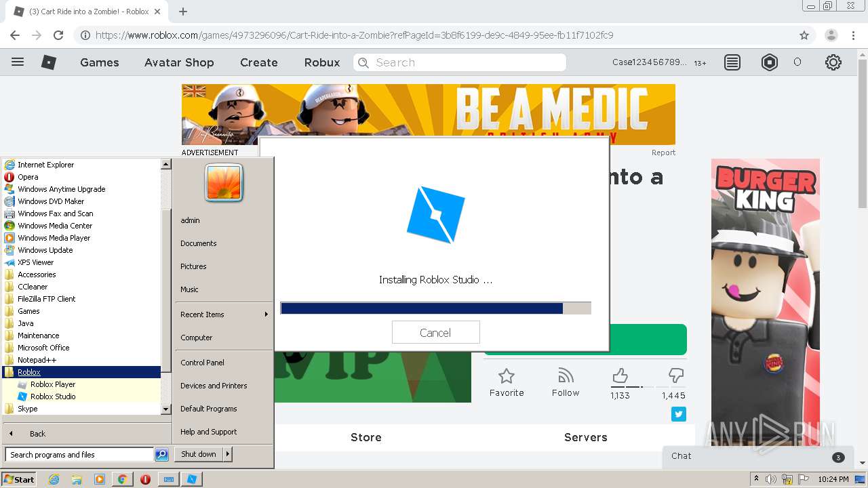
Task: Click the admin user picture
Action: click(224, 182)
